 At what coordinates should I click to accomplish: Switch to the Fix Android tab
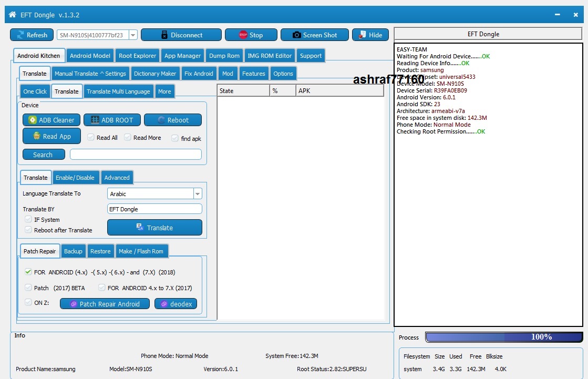[199, 74]
